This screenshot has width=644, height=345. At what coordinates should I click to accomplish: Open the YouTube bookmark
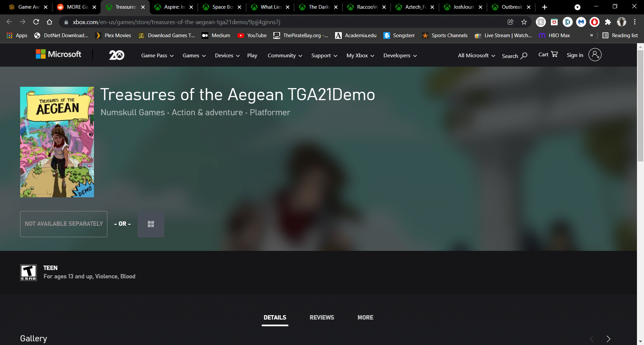[252, 36]
